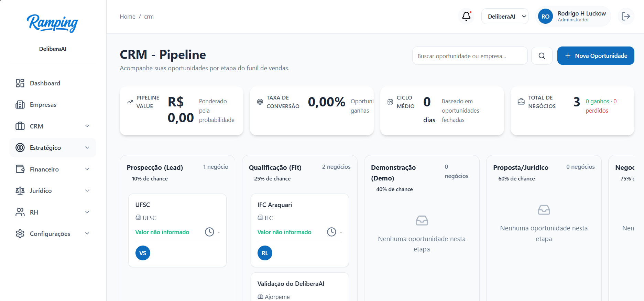Expand the Estratégico menu chevron

[x=87, y=147]
